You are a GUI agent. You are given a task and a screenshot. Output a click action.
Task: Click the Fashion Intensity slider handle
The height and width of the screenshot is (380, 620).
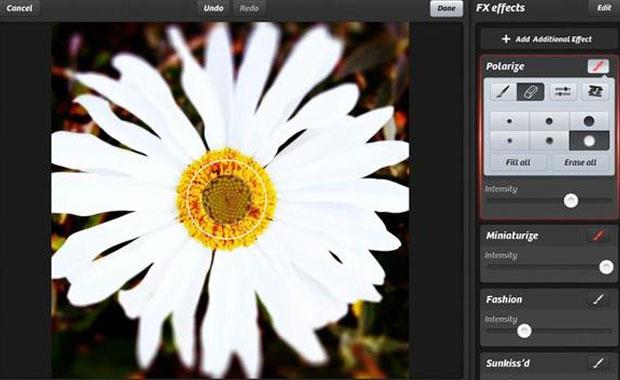point(524,331)
